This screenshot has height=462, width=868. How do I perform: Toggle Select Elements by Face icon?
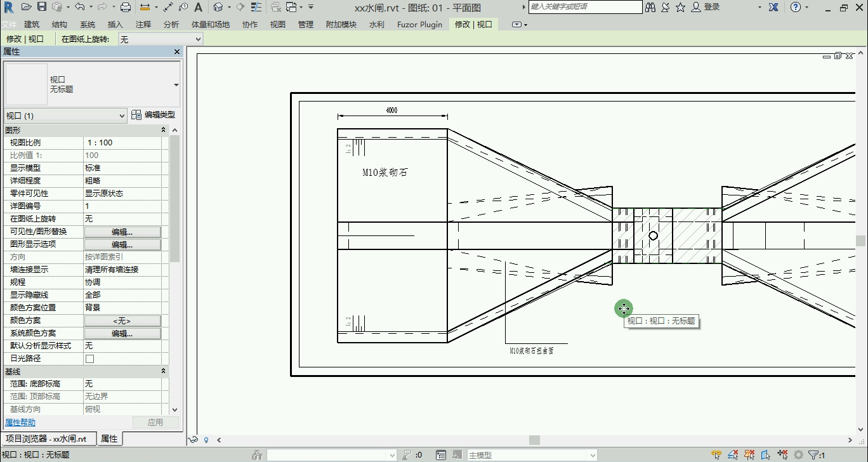[x=766, y=455]
